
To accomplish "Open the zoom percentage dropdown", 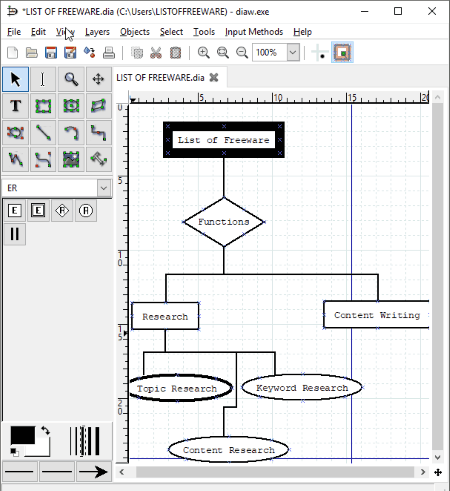I will point(293,52).
